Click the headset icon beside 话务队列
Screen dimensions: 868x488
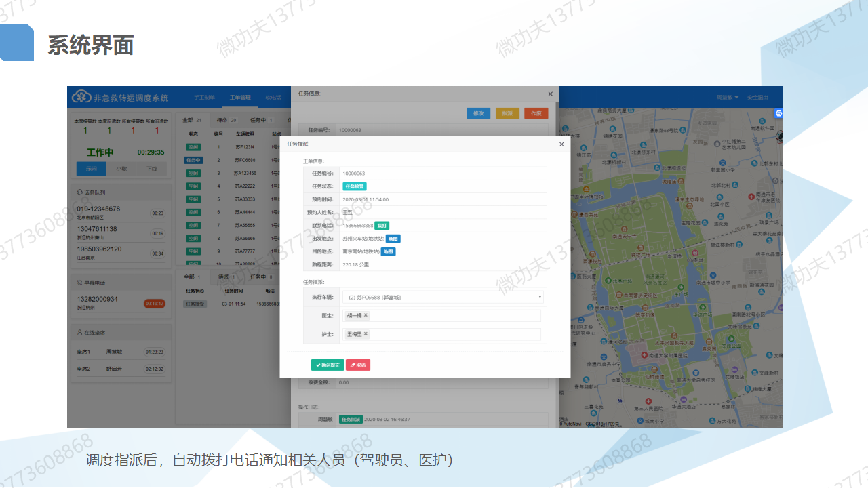tap(79, 192)
